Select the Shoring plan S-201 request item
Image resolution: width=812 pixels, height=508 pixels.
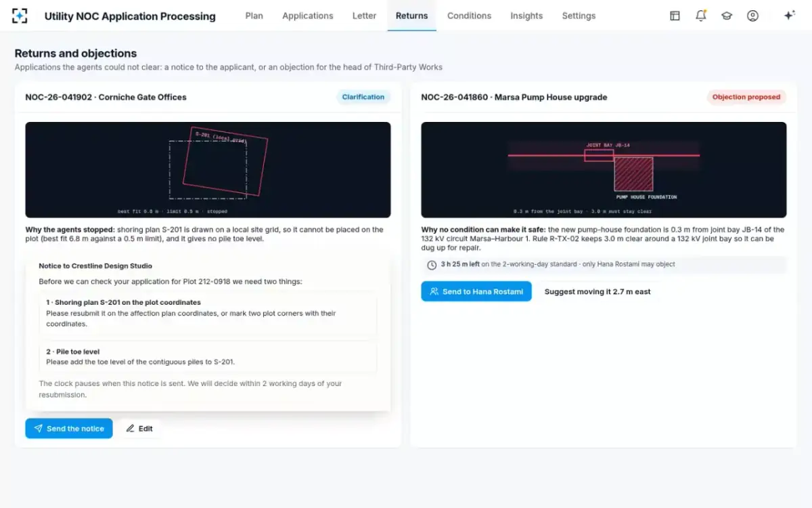pos(208,314)
